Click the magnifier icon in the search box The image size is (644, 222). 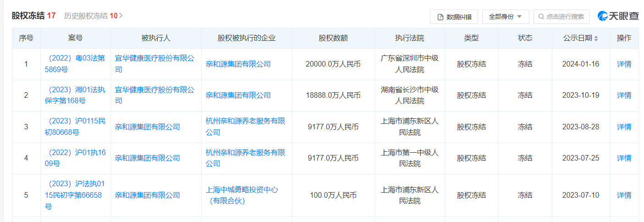[541, 17]
